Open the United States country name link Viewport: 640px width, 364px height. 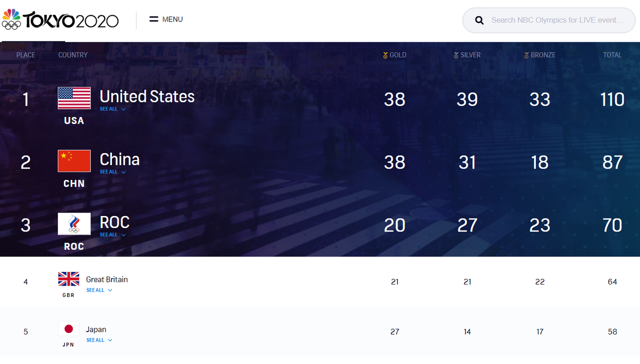coord(147,96)
